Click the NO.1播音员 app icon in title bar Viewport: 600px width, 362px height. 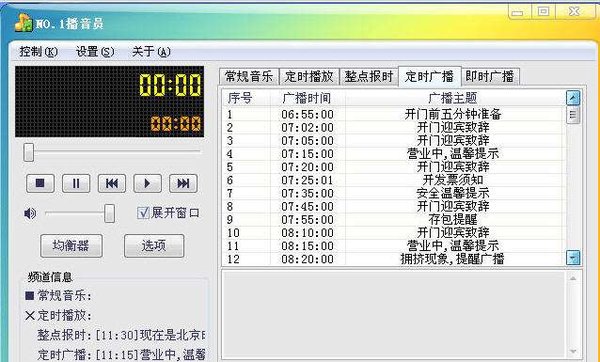(x=23, y=23)
